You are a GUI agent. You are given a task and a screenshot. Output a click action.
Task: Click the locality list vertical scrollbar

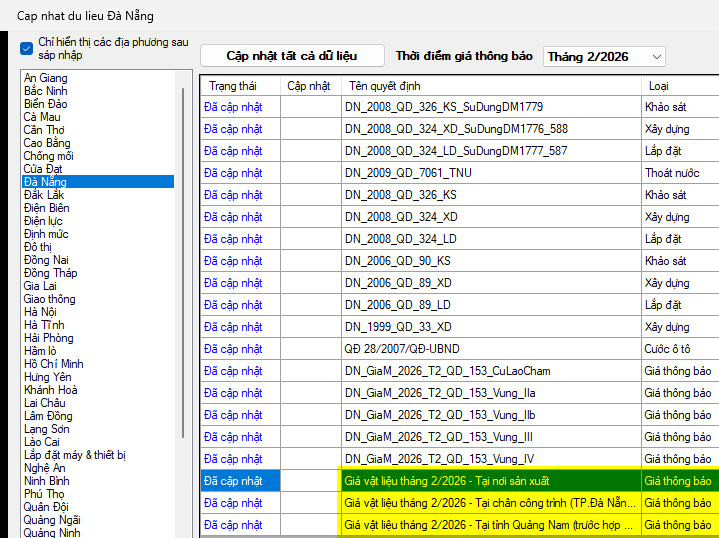click(182, 260)
